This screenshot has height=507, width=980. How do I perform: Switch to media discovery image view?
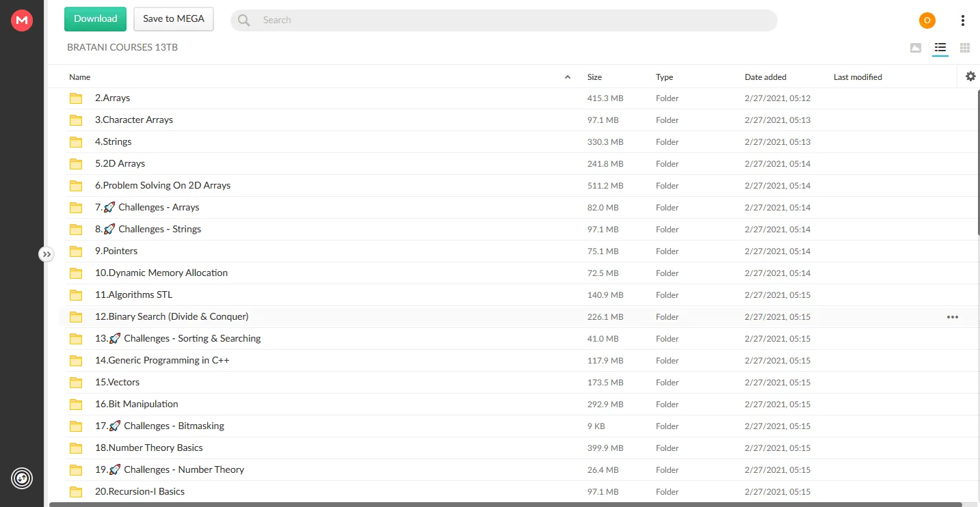click(x=915, y=48)
